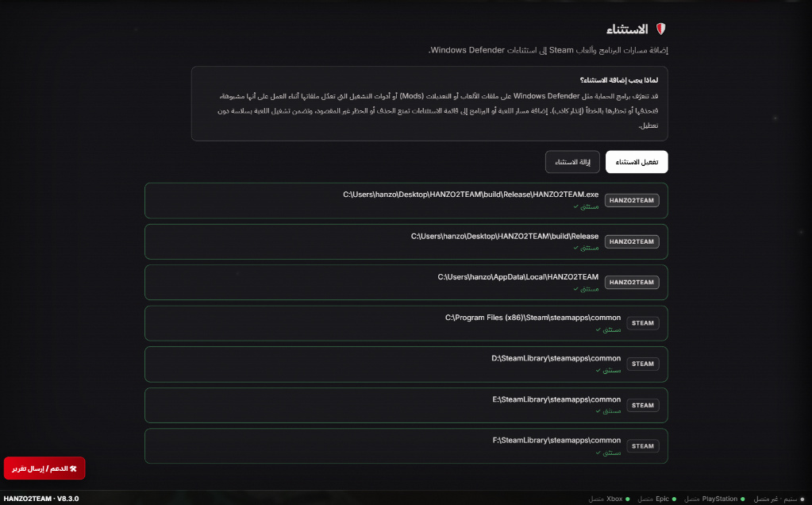Click the green dot next to PlayStation
This screenshot has width=812, height=505.
coord(743,499)
